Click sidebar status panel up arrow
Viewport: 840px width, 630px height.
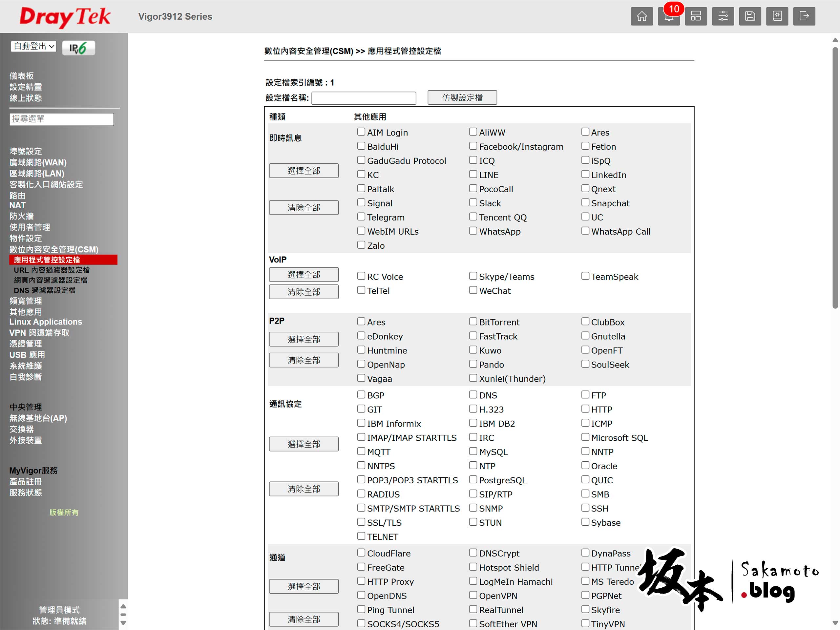123,606
